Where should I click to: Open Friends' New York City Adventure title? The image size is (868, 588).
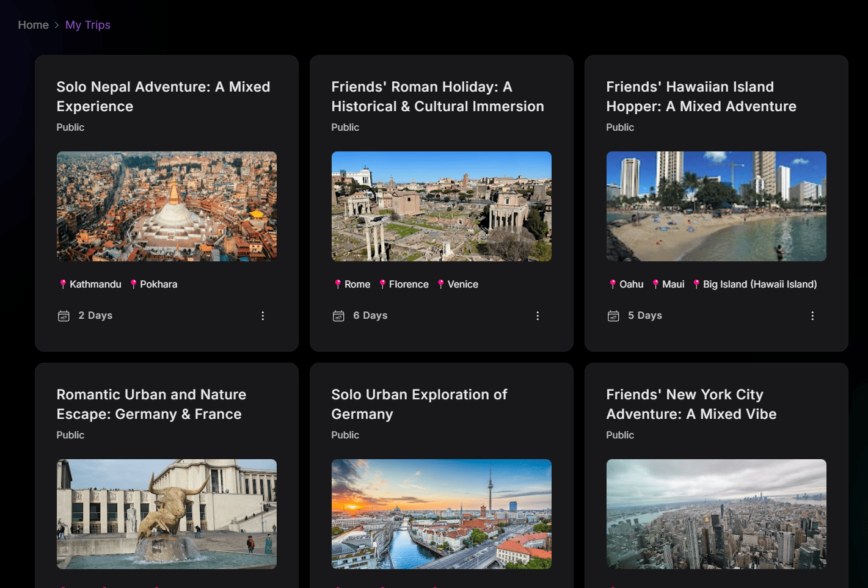[x=691, y=404]
